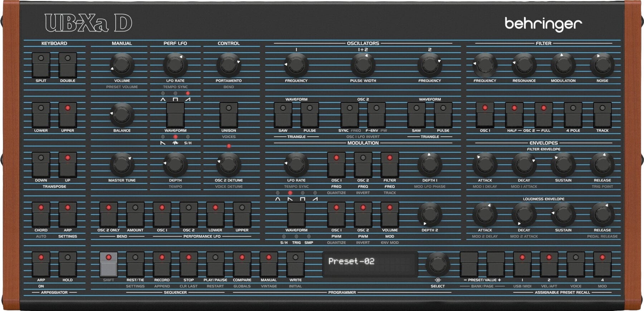Click the filter envelope ATTACK knob
The image size is (644, 311).
485,165
